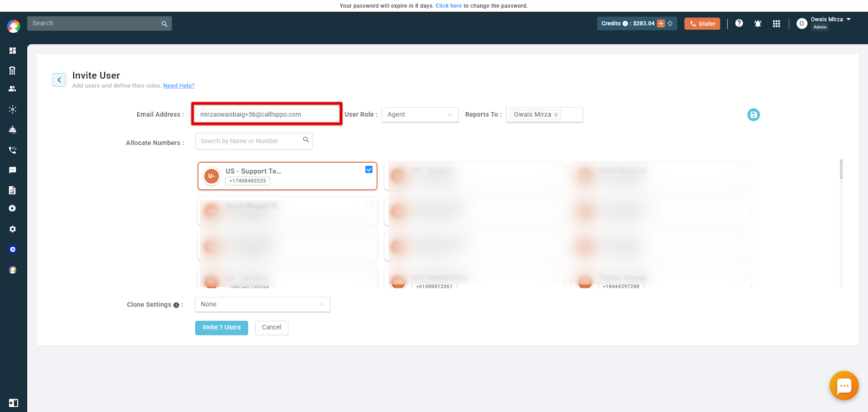Click the user avatar circle 'O'
Viewport: 868px width, 412px height.
pyautogui.click(x=802, y=24)
